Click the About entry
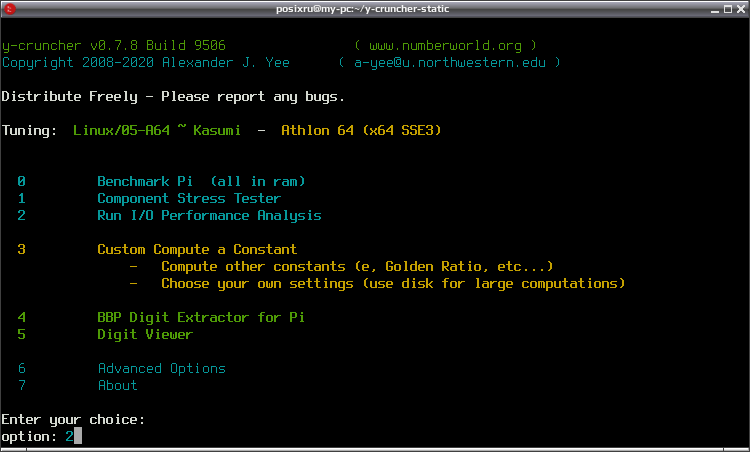Image resolution: width=750 pixels, height=452 pixels. click(117, 386)
